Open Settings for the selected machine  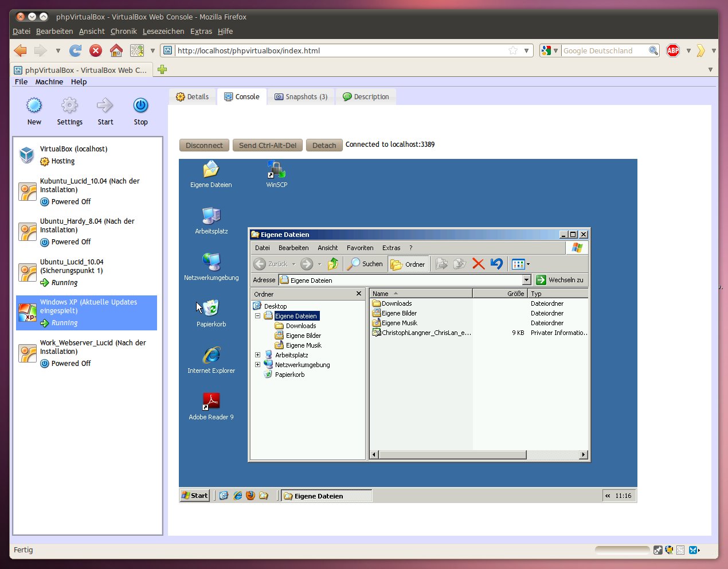click(x=69, y=106)
